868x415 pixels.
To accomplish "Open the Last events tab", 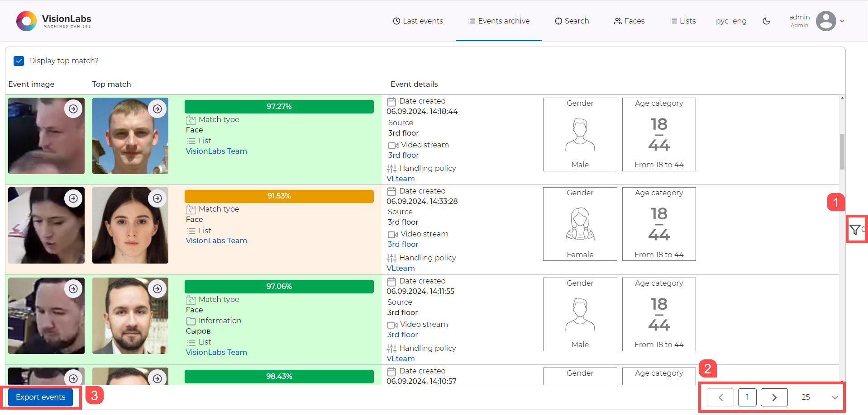I will click(418, 21).
